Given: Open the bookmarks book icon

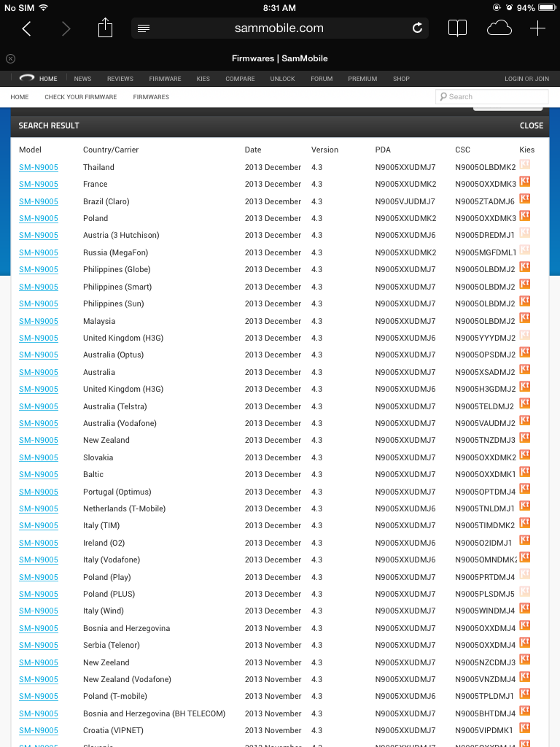Looking at the screenshot, I should pos(457,28).
